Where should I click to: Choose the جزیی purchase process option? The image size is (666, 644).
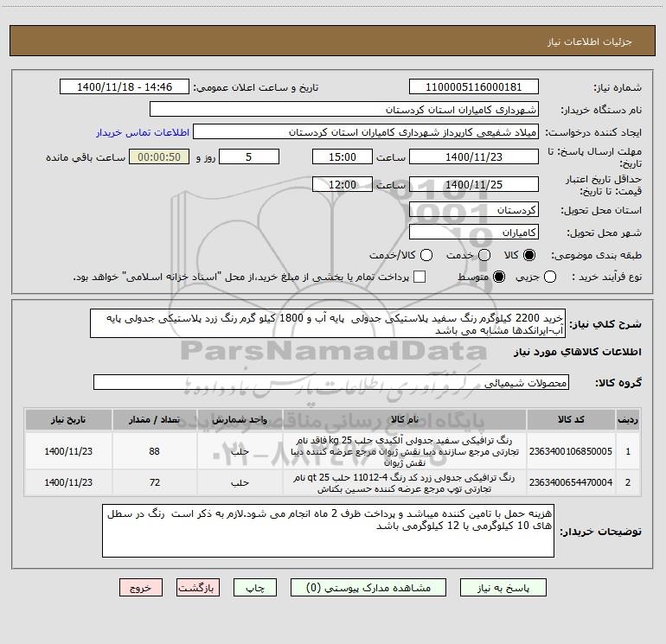pos(549,277)
